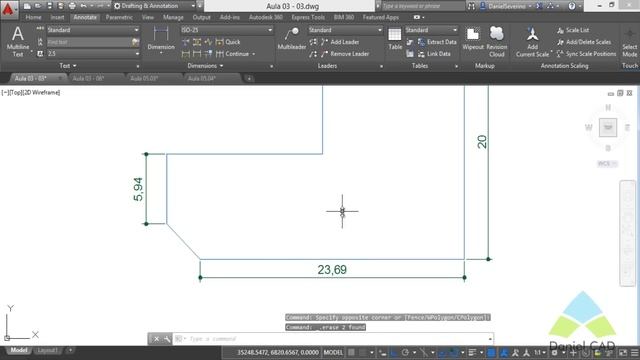Expand the Text panel title

tap(68, 66)
